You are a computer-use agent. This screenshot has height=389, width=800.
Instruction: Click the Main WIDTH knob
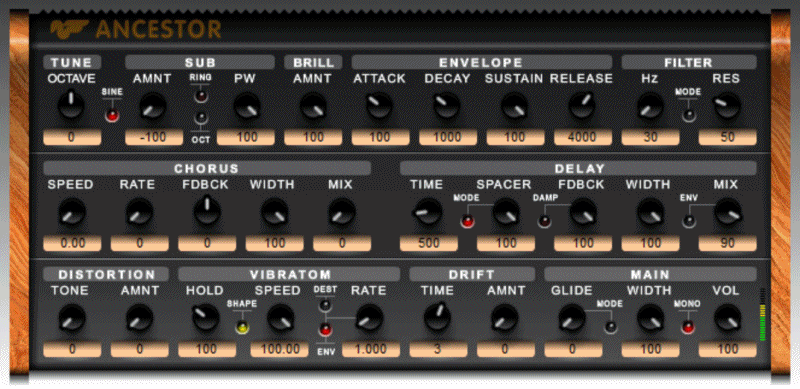650,318
